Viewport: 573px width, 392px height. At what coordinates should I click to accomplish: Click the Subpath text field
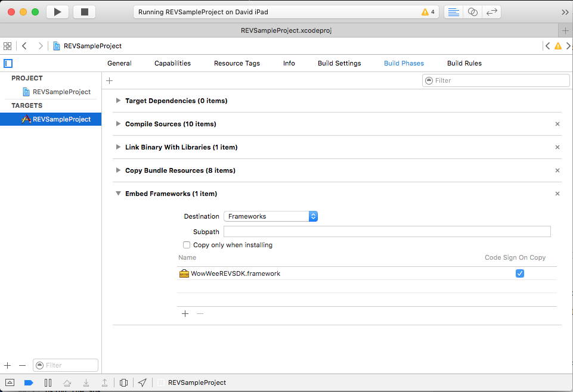click(387, 231)
